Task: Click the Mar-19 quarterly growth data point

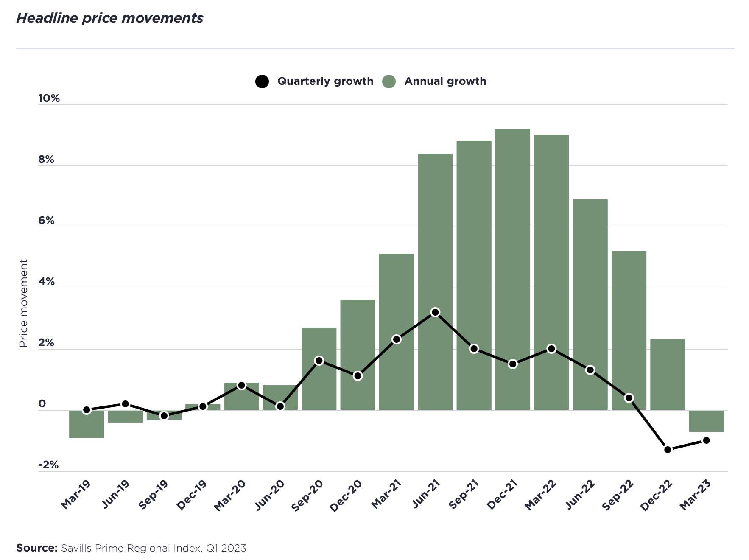Action: 87,410
